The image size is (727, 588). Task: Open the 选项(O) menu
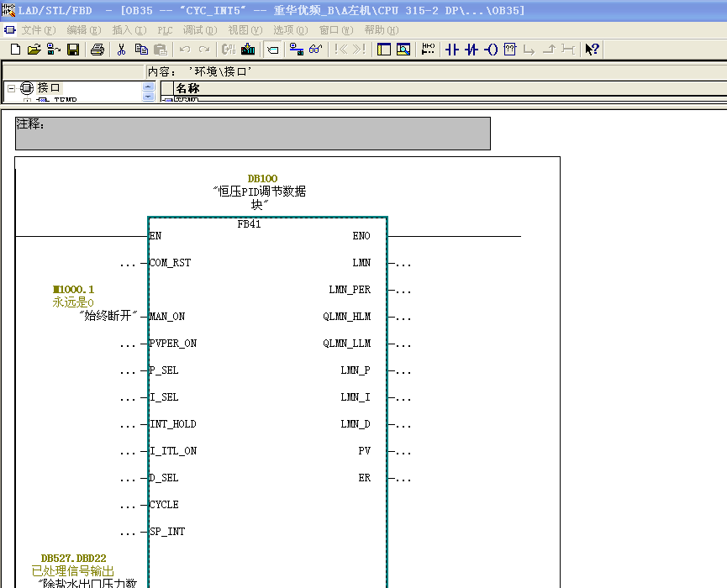pos(291,30)
